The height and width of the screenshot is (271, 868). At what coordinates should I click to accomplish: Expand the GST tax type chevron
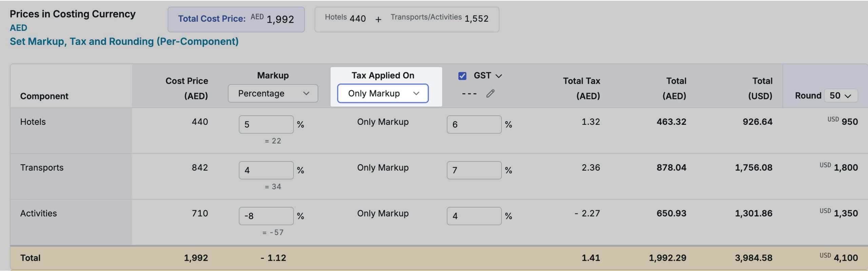point(499,76)
